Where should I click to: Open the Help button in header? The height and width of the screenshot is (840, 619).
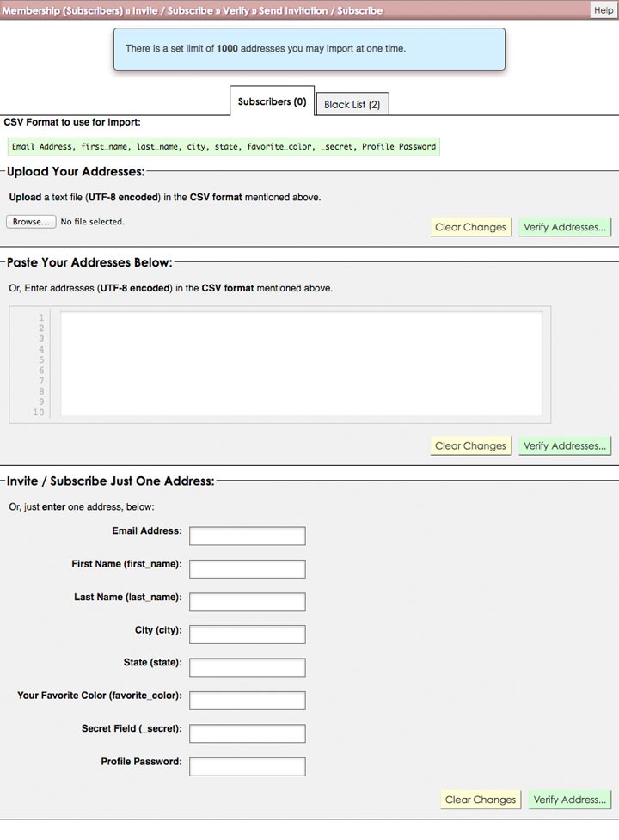[603, 10]
